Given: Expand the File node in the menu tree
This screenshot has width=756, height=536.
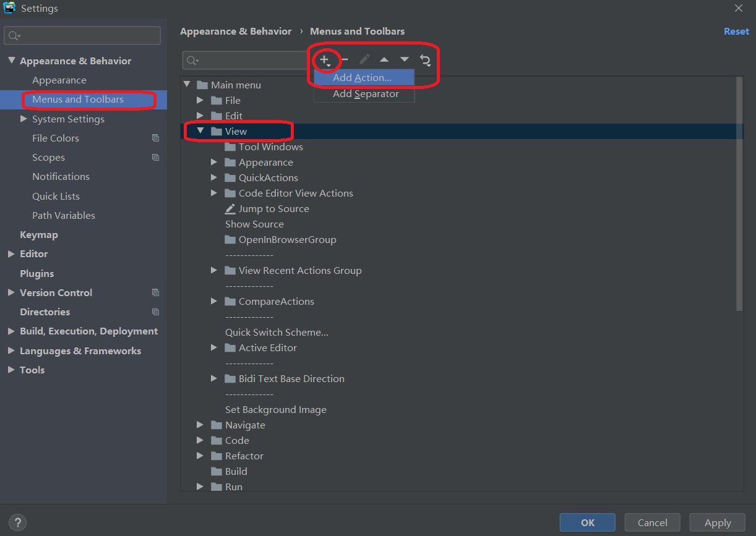Looking at the screenshot, I should [x=200, y=100].
